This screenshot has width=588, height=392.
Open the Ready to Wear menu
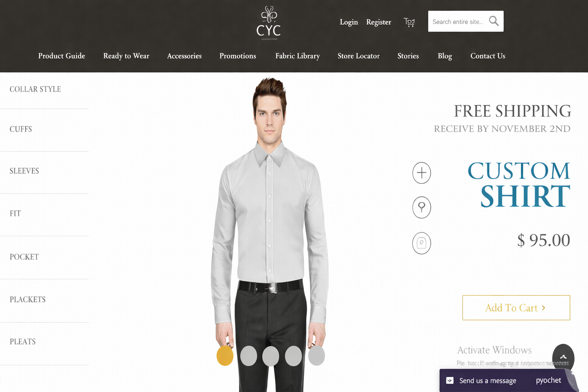coord(126,56)
